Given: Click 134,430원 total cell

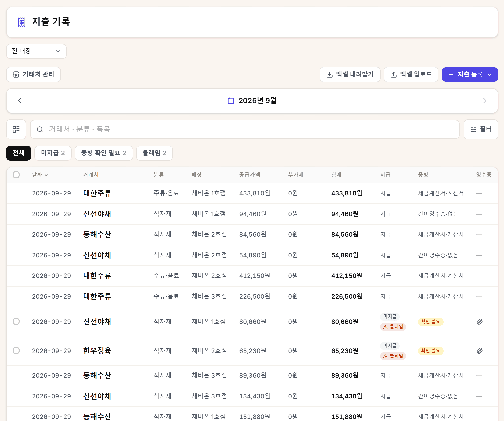Looking at the screenshot, I should [347, 396].
